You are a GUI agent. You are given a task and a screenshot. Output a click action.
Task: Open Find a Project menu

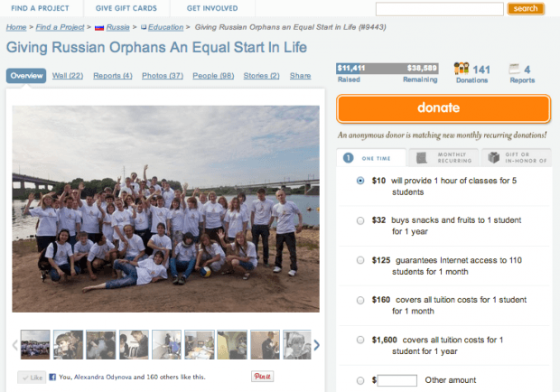40,8
